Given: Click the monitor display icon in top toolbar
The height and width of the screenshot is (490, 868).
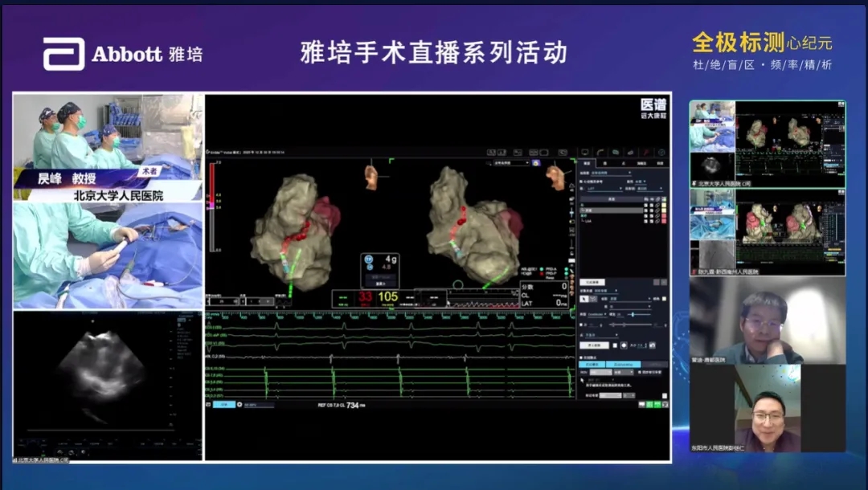Looking at the screenshot, I should point(585,152).
